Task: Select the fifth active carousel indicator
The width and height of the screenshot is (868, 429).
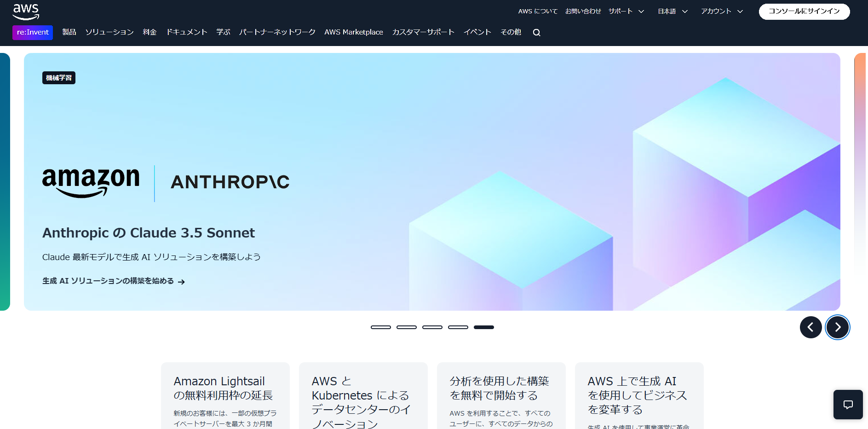Action: pyautogui.click(x=484, y=327)
